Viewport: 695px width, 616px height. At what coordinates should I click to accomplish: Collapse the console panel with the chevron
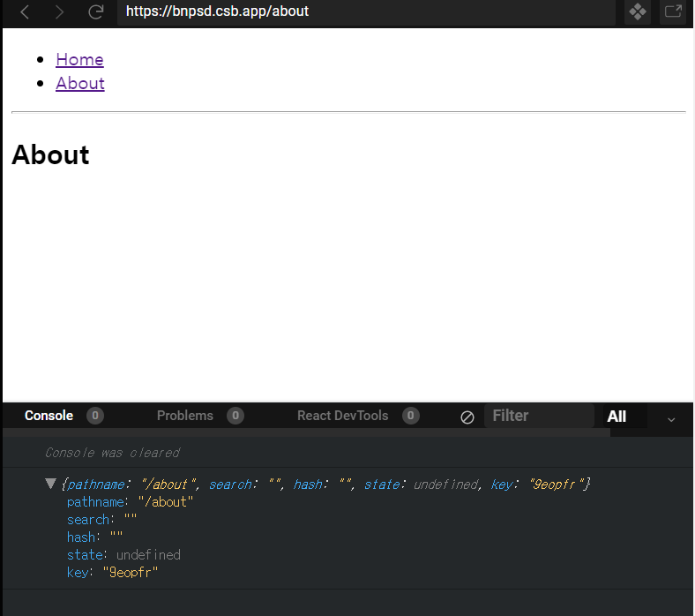(x=671, y=419)
